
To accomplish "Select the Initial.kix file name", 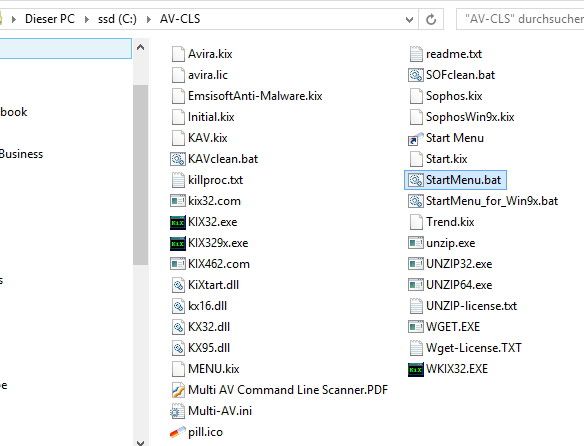I will click(x=211, y=117).
